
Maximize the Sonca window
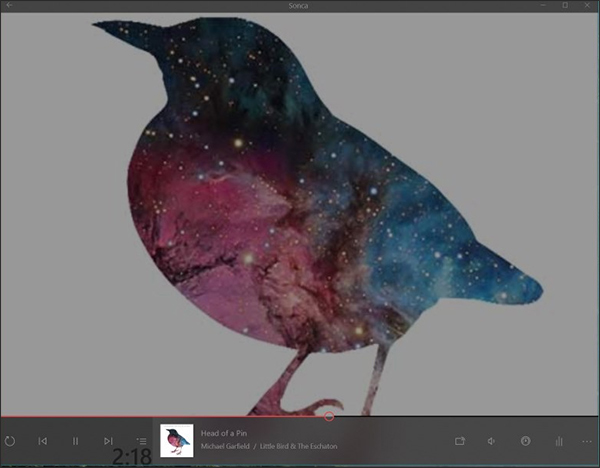pos(565,6)
